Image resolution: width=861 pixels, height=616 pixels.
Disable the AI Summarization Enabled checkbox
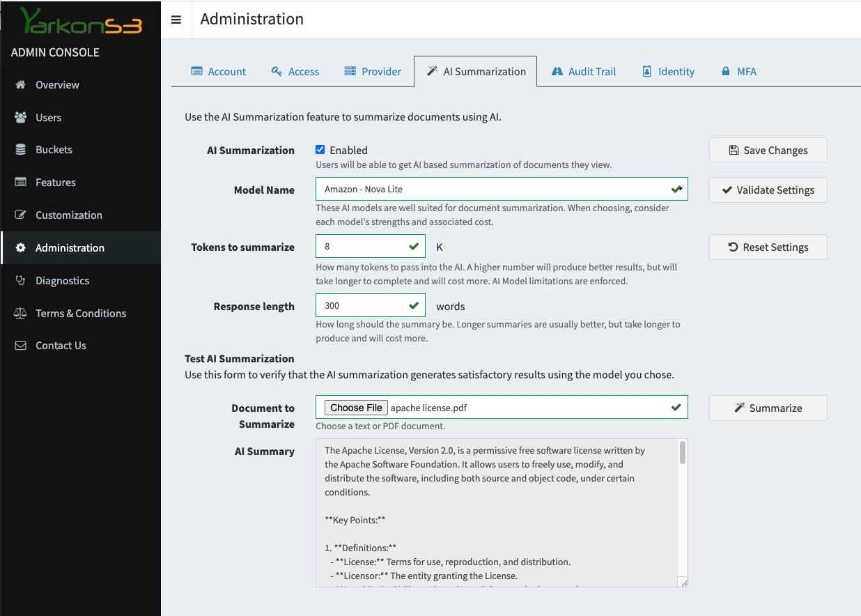click(320, 150)
